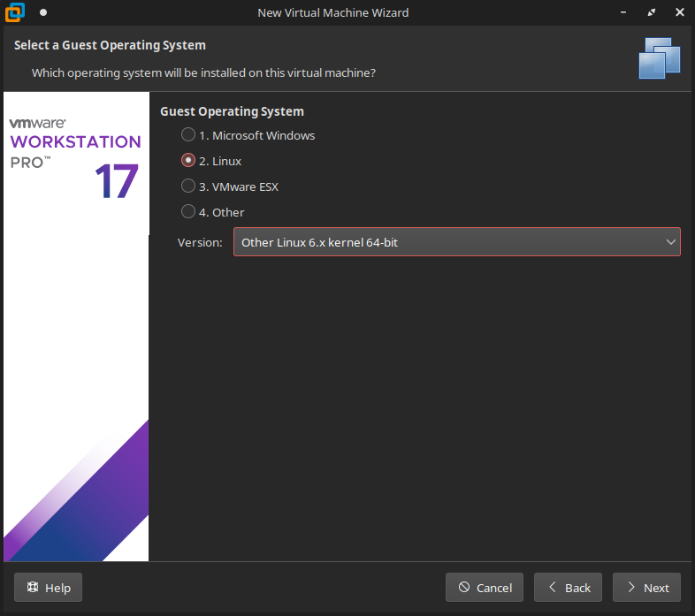695x616 pixels.
Task: Go back to the previous wizard step
Action: pyautogui.click(x=568, y=588)
